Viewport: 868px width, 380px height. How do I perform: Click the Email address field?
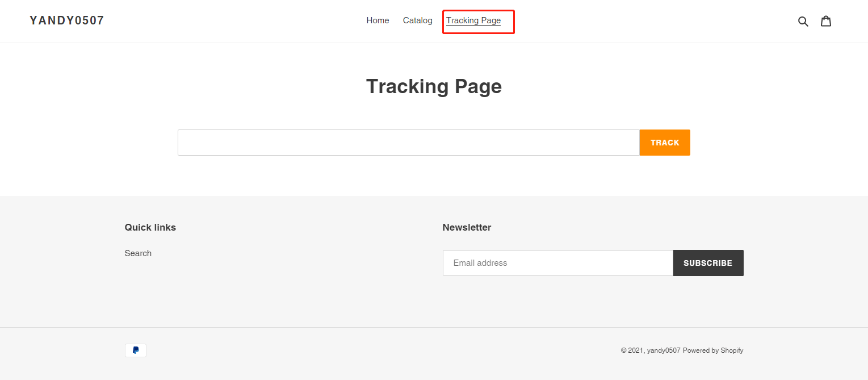pos(558,263)
